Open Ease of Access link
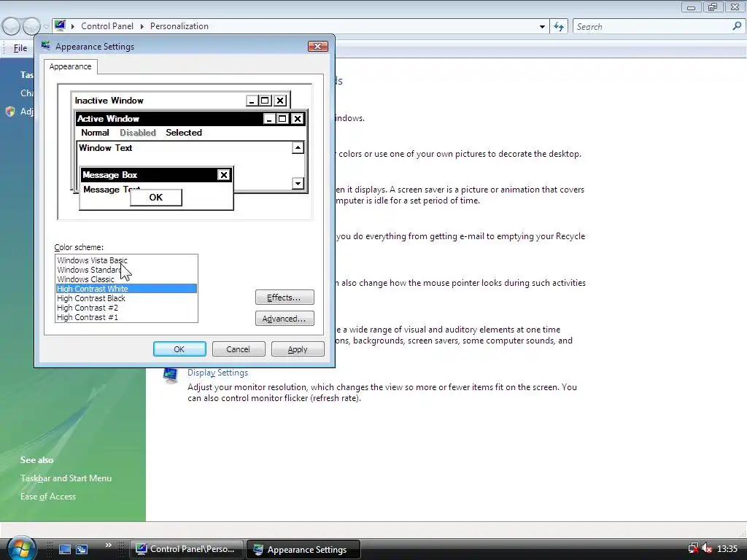 (x=48, y=496)
